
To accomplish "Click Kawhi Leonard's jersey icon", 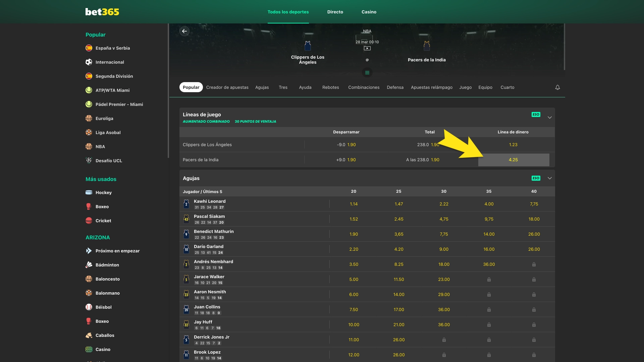I will pos(186,204).
